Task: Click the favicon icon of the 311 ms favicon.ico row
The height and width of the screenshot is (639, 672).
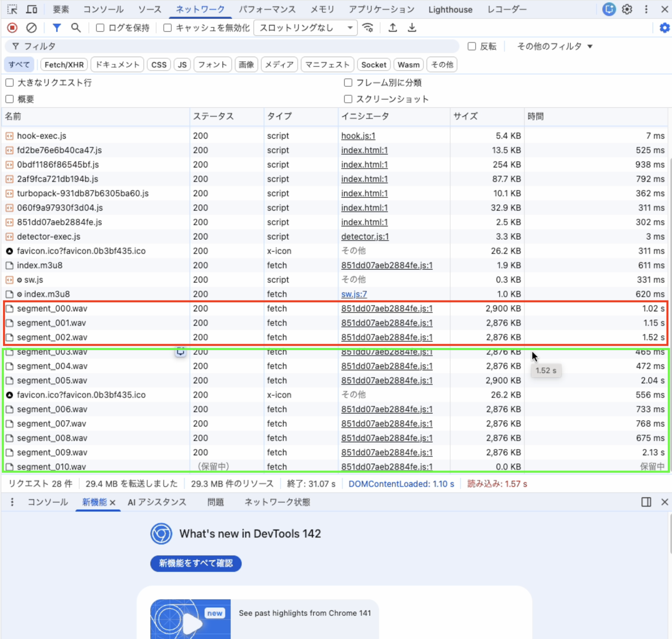Action: click(10, 251)
